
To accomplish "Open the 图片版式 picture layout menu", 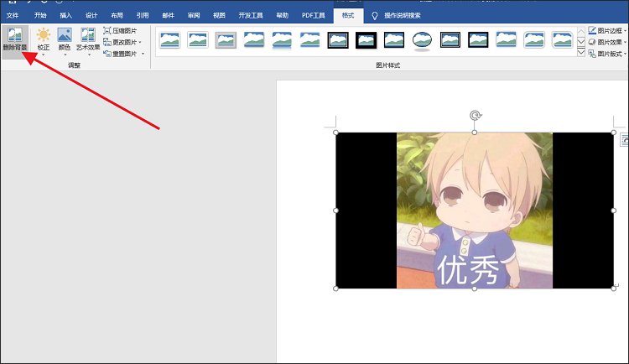I will coord(606,54).
